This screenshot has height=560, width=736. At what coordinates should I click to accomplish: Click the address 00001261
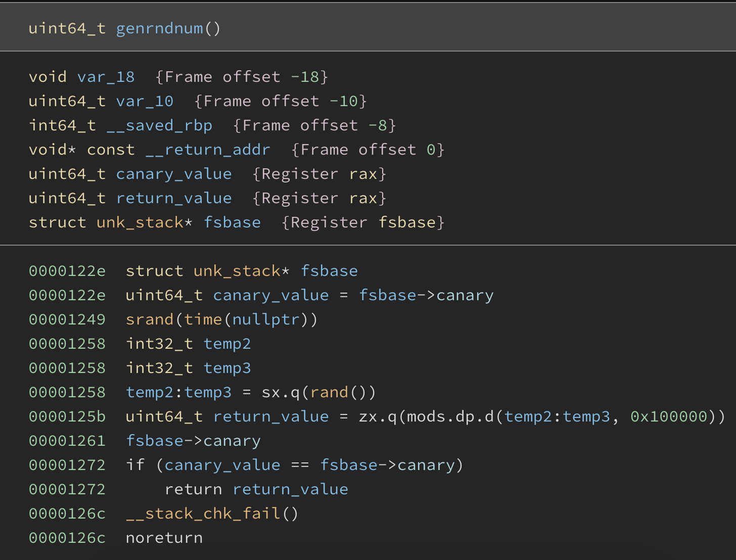pos(67,441)
